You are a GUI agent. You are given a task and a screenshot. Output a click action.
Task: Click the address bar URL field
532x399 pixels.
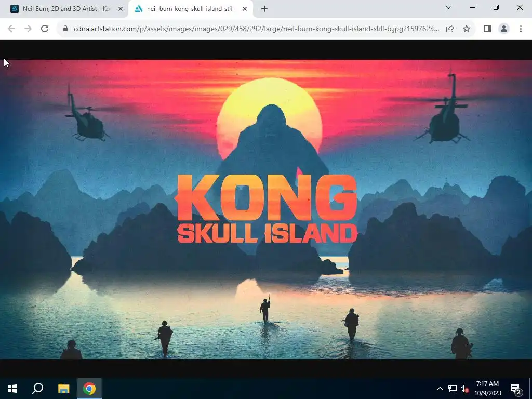pos(256,29)
